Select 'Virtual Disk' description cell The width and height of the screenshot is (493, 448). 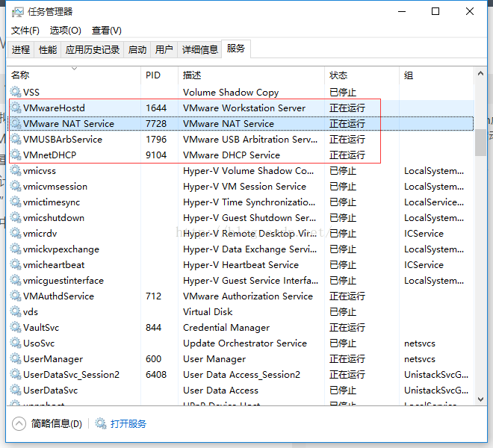(208, 312)
